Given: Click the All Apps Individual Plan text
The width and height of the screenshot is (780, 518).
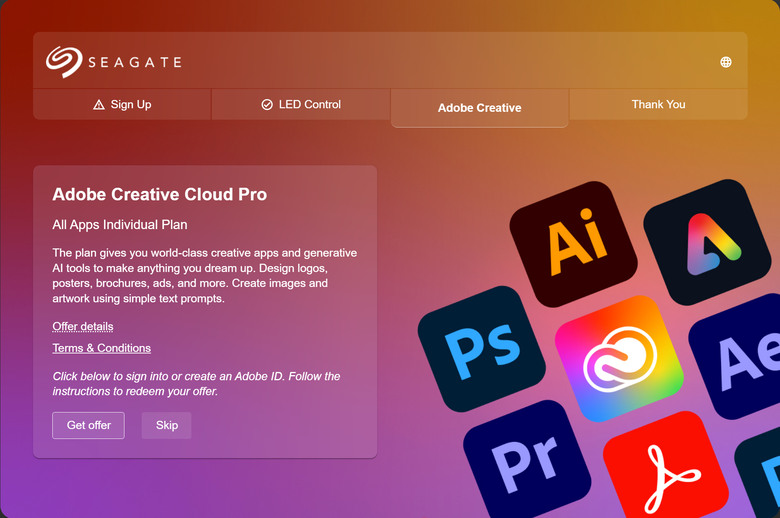Looking at the screenshot, I should (x=120, y=225).
